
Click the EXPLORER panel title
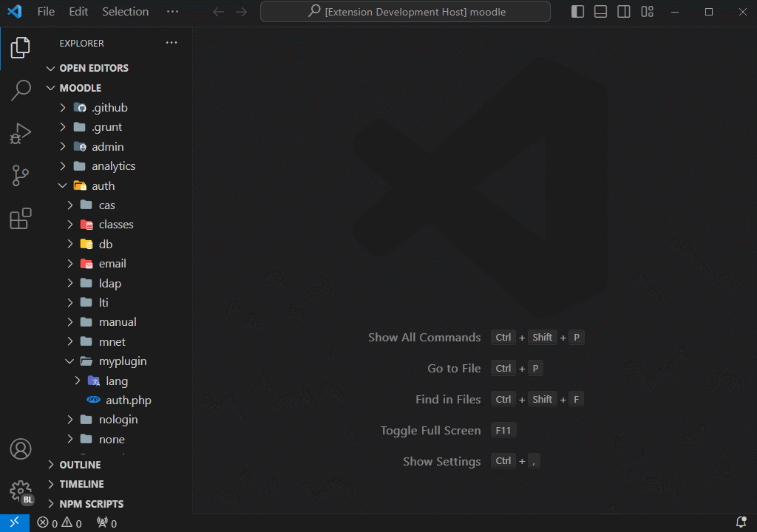click(x=81, y=43)
